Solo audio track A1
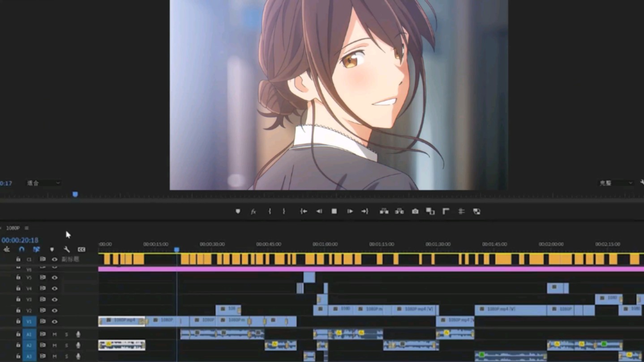Screen dimensions: 644x362 [x=67, y=334]
